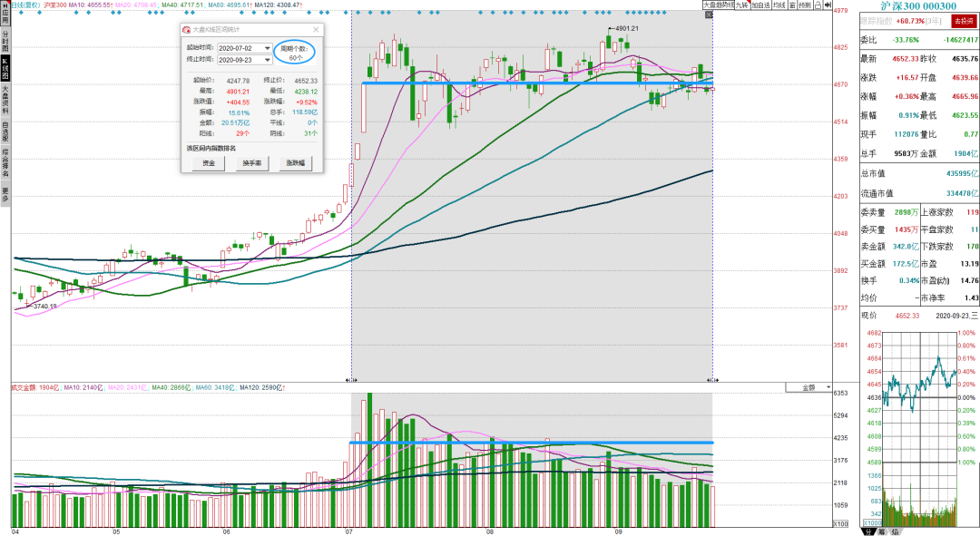Image resolution: width=980 pixels, height=536 pixels.
Task: Switch to the 分时图 sidebar tab
Action: tap(5, 40)
